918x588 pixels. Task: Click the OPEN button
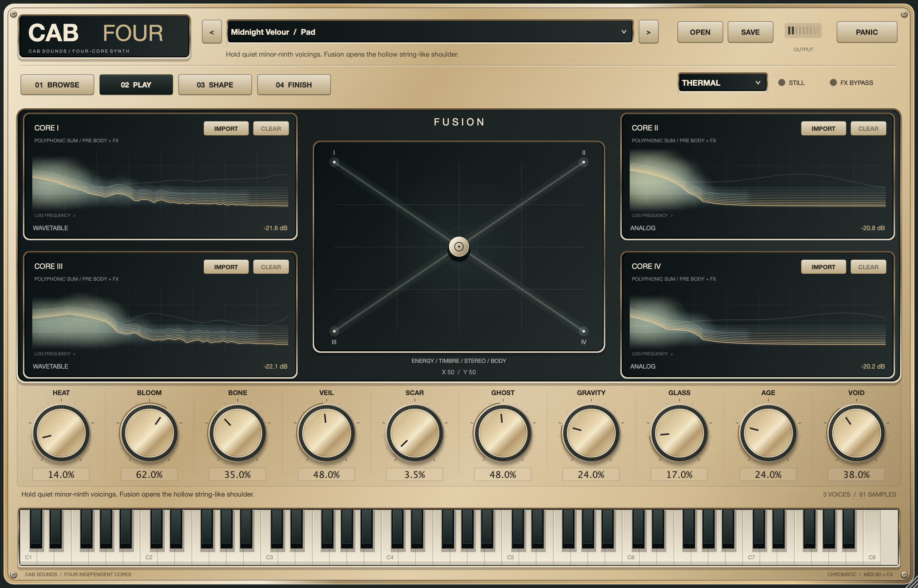pyautogui.click(x=700, y=32)
